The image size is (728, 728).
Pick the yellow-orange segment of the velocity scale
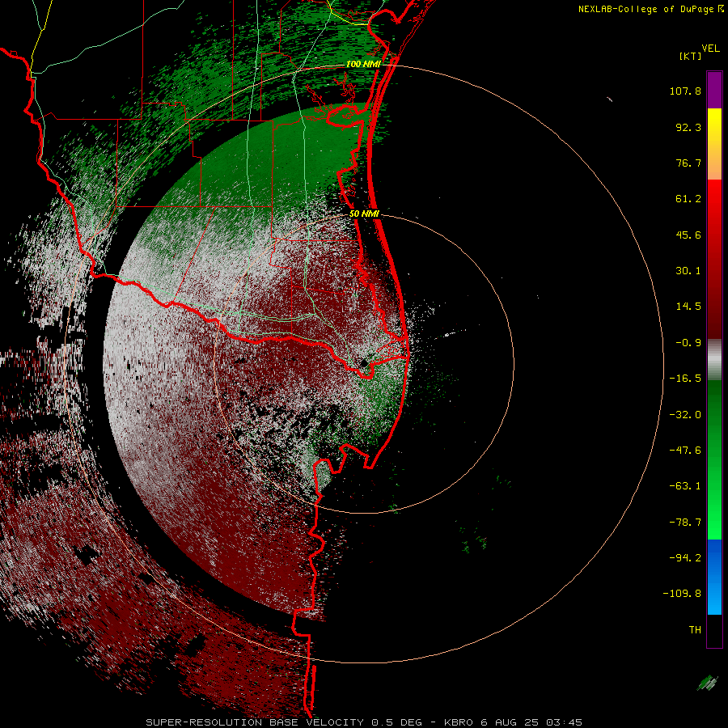point(714,144)
